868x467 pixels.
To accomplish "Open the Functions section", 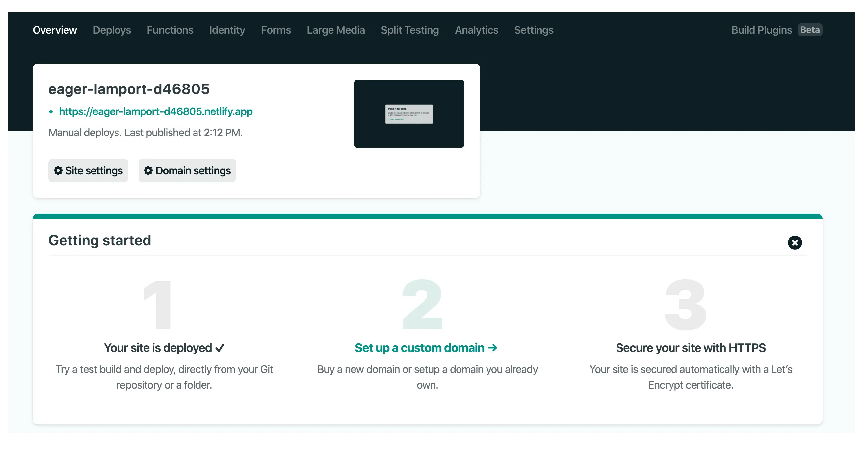I will [170, 30].
